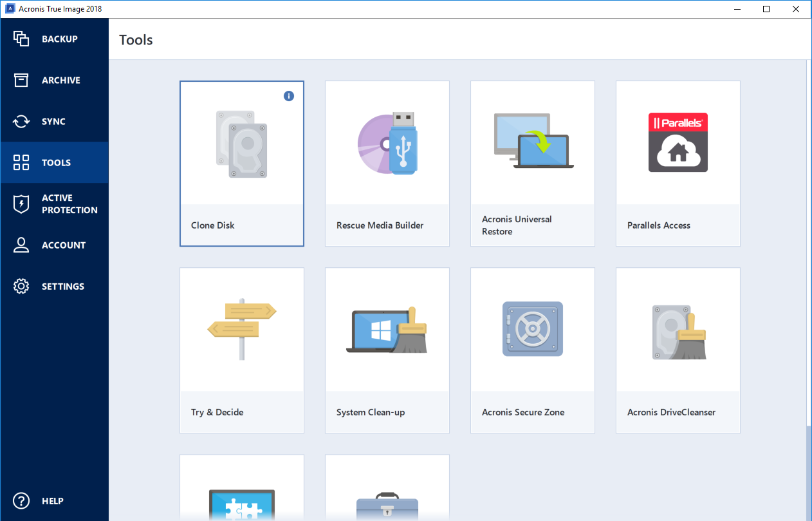Image resolution: width=812 pixels, height=521 pixels.
Task: Select the Try & Decide signpost icon
Action: (x=241, y=329)
